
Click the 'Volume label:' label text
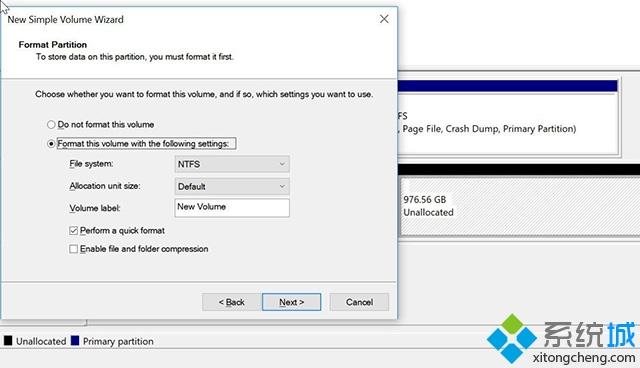(95, 208)
